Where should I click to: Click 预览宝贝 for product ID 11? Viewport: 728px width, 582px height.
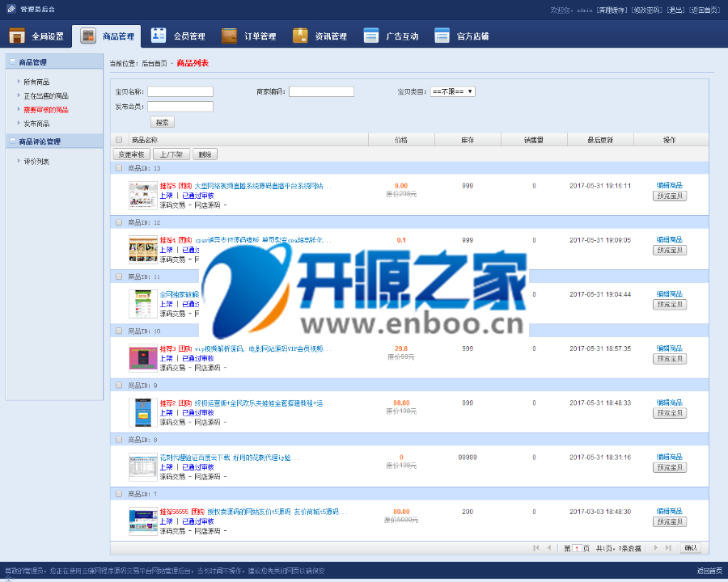point(670,305)
